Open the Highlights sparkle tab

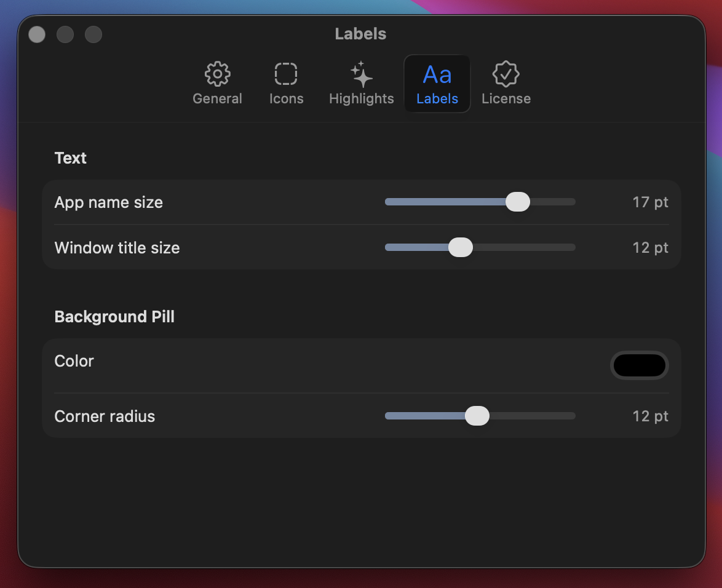click(x=362, y=84)
